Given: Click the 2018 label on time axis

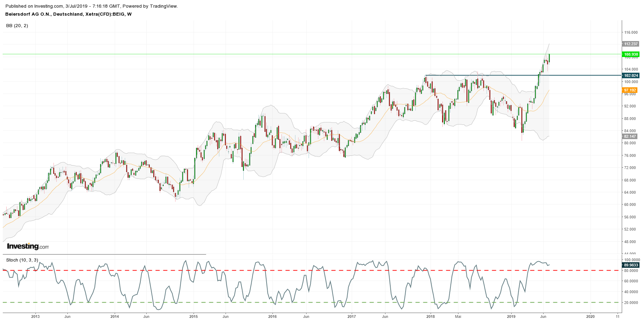Looking at the screenshot, I should click(x=431, y=316).
